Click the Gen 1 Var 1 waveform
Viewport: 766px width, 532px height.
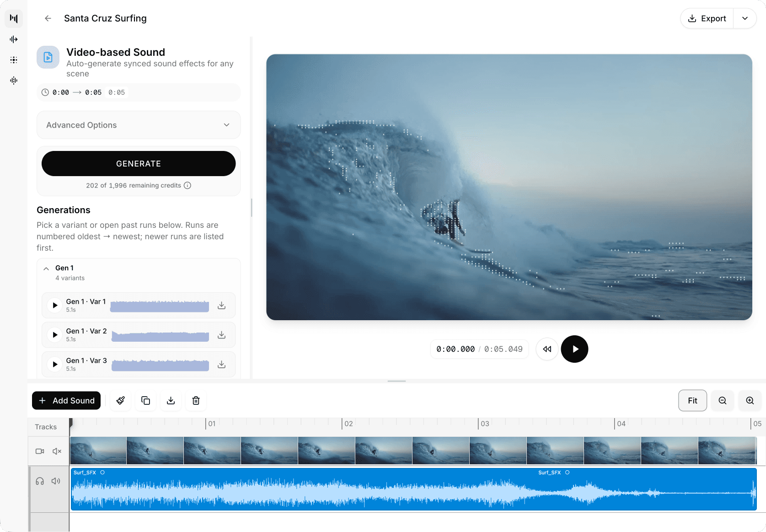160,306
